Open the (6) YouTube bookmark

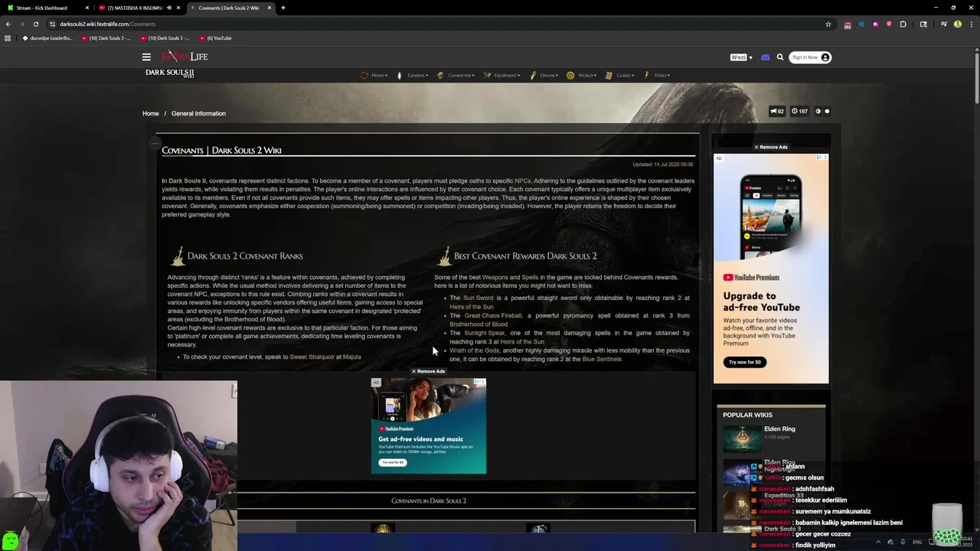click(x=215, y=38)
